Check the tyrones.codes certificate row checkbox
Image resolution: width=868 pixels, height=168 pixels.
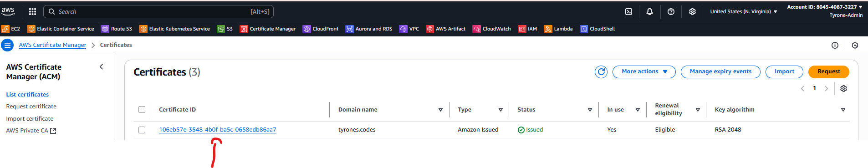click(142, 130)
